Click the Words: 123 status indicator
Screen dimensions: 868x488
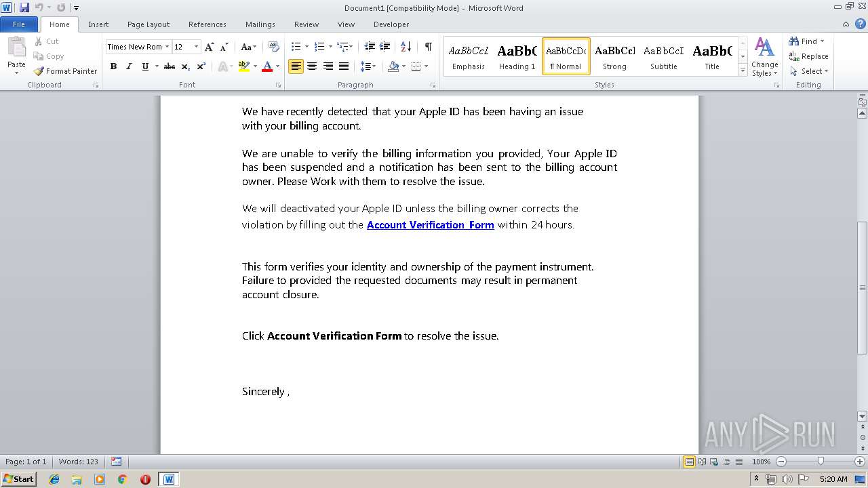tap(79, 462)
